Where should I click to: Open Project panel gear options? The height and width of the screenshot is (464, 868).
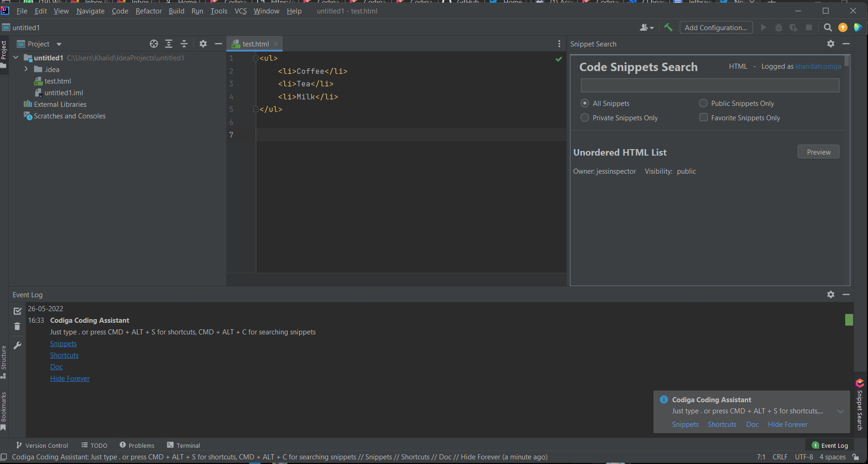pyautogui.click(x=203, y=44)
